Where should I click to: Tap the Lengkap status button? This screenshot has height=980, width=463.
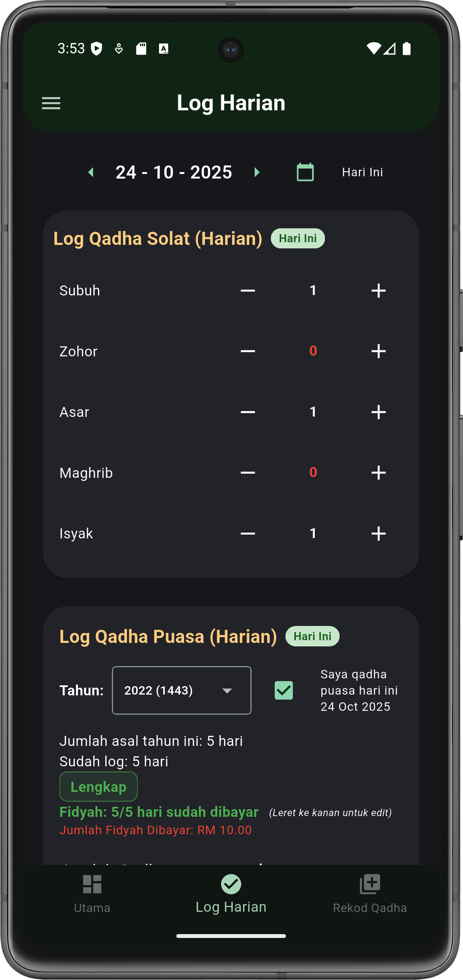98,787
